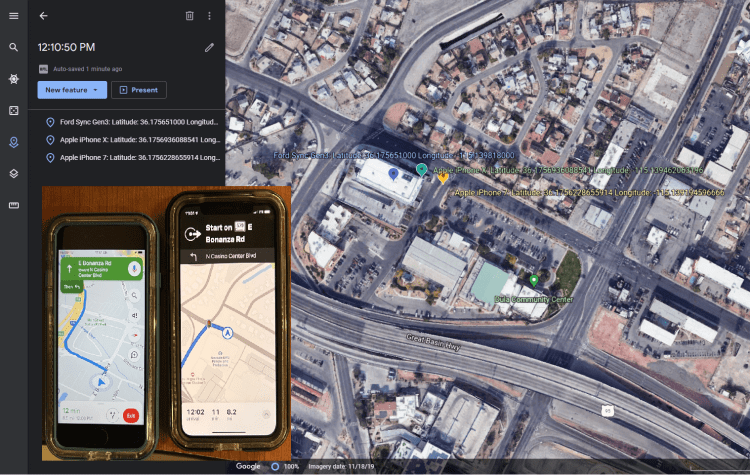
Task: Click the yellow Apple iPhone 7 map pin
Action: click(443, 179)
